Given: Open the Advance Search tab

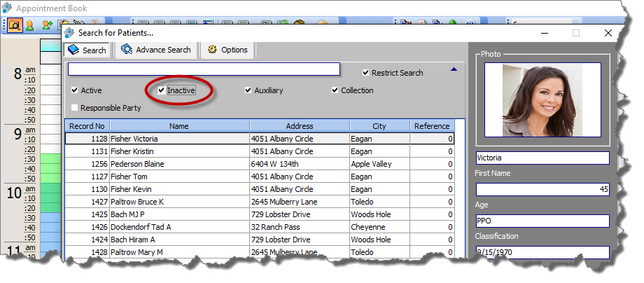Looking at the screenshot, I should click(155, 50).
